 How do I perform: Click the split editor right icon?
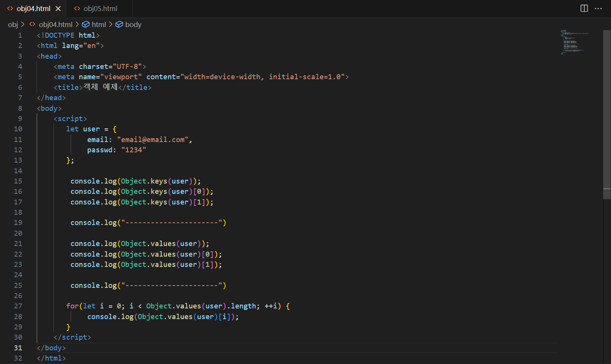pos(584,8)
